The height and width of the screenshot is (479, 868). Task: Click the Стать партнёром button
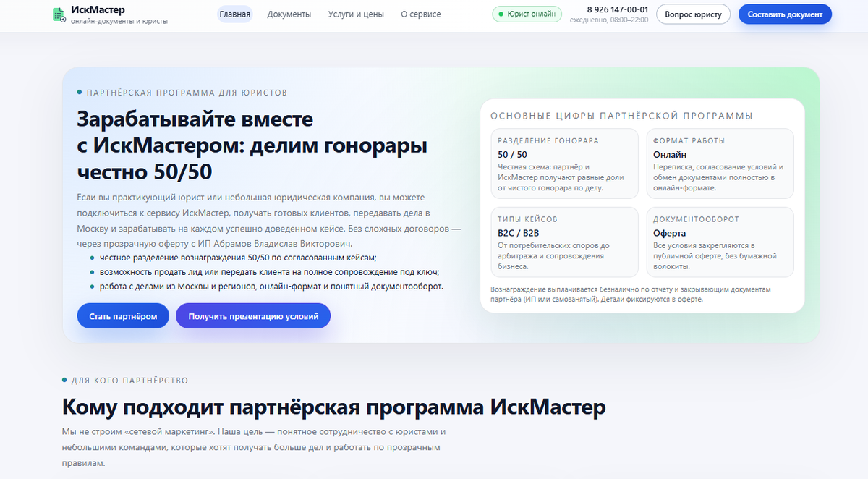tap(123, 316)
